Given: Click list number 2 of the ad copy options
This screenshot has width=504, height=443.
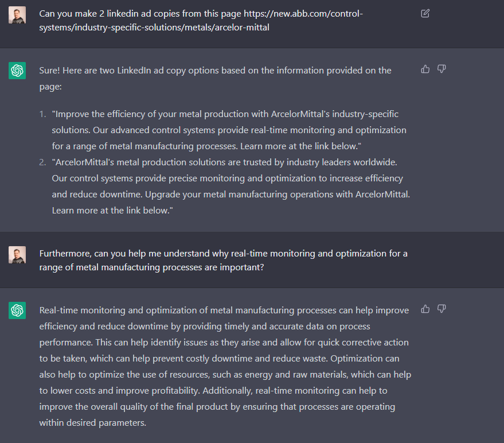Looking at the screenshot, I should pyautogui.click(x=43, y=162).
